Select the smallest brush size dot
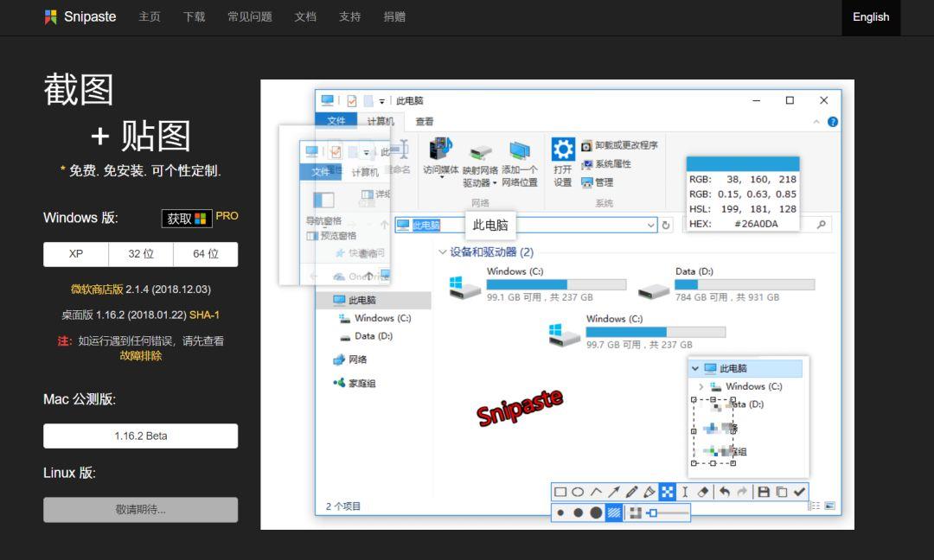Image resolution: width=934 pixels, height=560 pixels. (x=560, y=512)
